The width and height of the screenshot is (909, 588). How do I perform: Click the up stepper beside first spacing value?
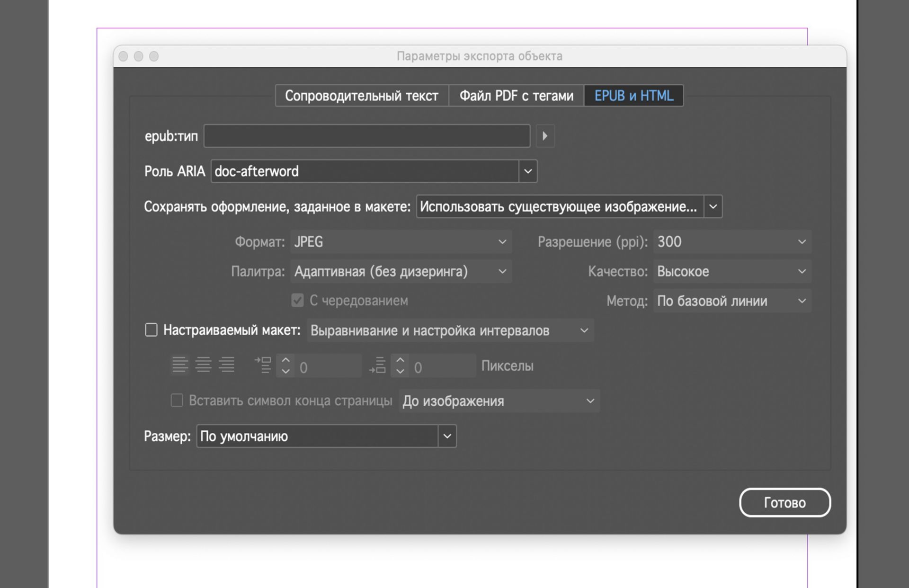coord(285,360)
